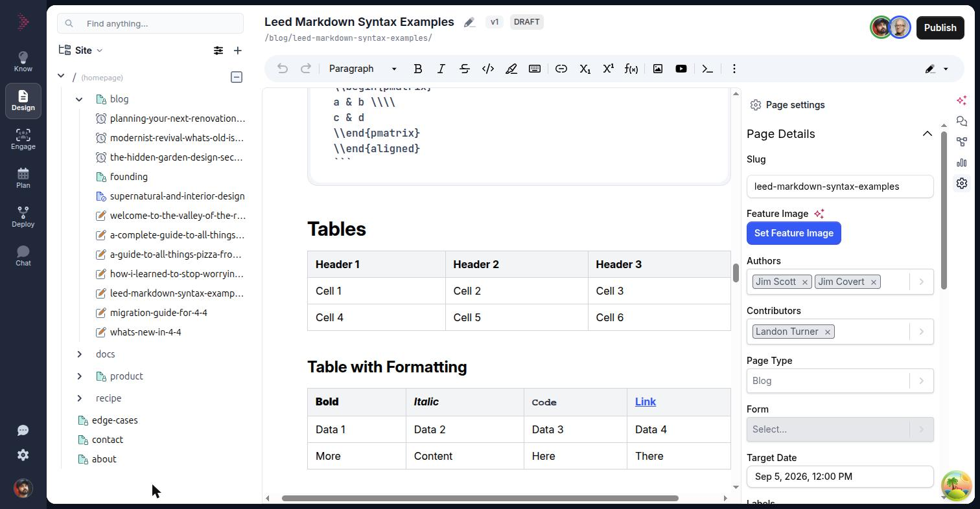The width and height of the screenshot is (980, 509).
Task: Open the comments side panel
Action: click(x=962, y=121)
